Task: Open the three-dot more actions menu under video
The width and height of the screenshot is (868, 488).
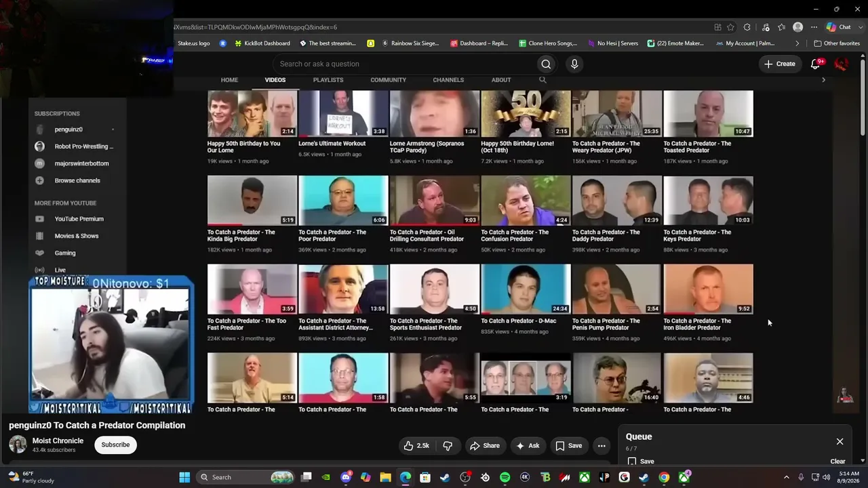Action: point(601,445)
